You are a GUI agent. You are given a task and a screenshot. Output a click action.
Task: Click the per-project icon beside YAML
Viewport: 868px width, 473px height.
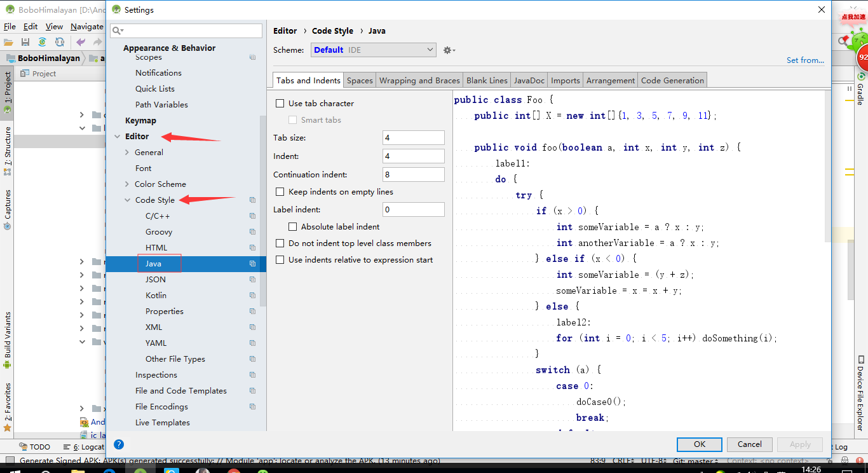click(x=252, y=343)
